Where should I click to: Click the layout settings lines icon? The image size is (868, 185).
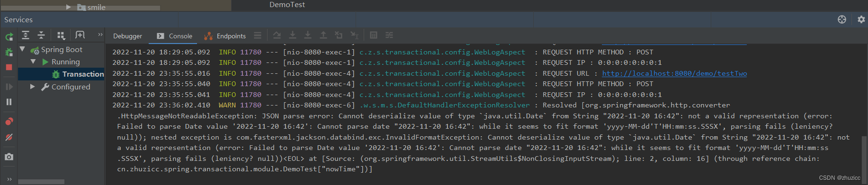pyautogui.click(x=258, y=35)
